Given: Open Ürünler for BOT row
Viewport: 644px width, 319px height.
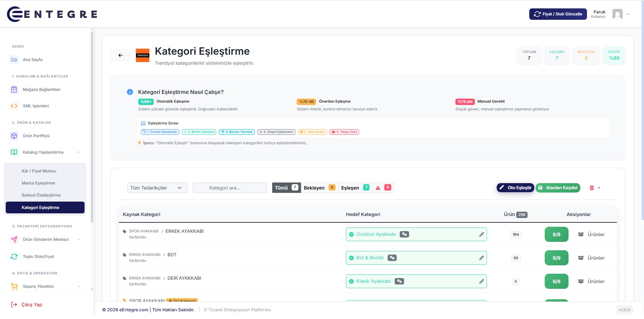Looking at the screenshot, I should pyautogui.click(x=591, y=258).
